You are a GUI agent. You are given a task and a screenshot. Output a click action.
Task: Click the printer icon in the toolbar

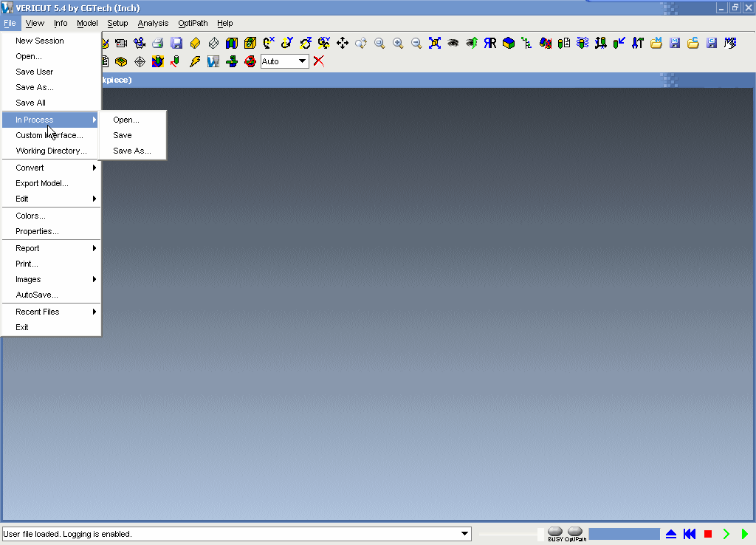click(x=158, y=44)
